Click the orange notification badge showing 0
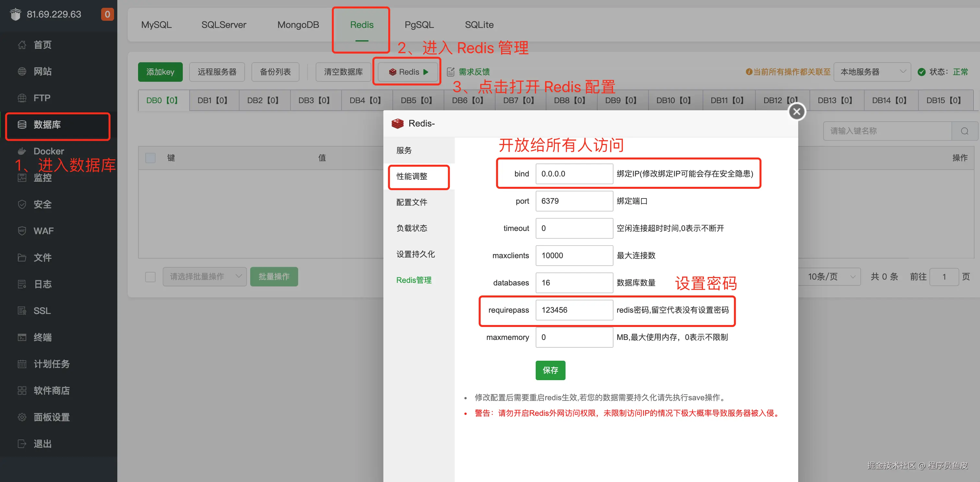 pyautogui.click(x=107, y=15)
